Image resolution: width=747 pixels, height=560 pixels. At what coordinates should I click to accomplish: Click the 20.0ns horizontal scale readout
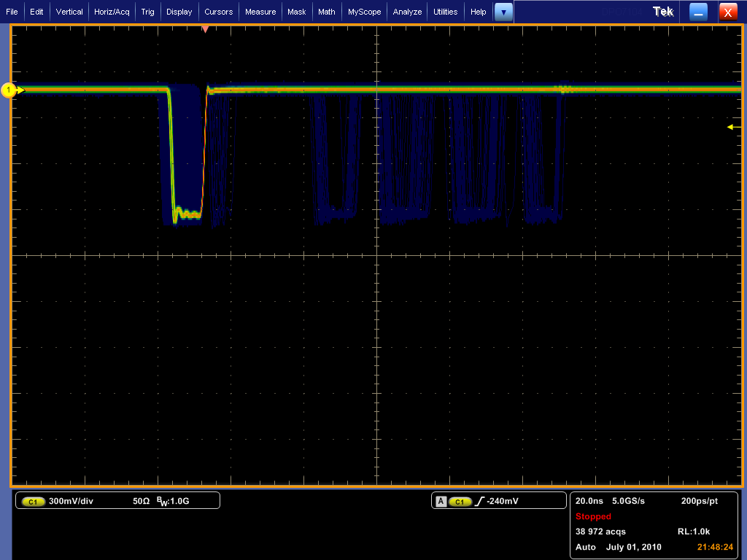[589, 501]
